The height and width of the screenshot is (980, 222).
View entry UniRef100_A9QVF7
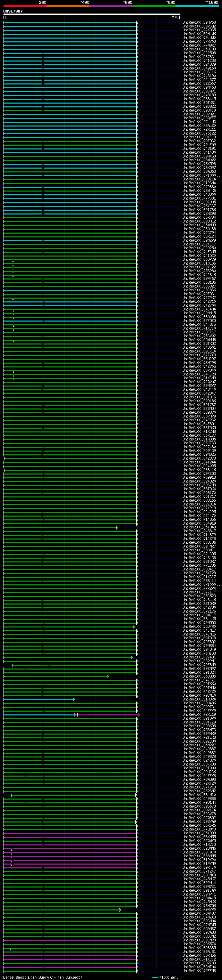tap(199, 118)
